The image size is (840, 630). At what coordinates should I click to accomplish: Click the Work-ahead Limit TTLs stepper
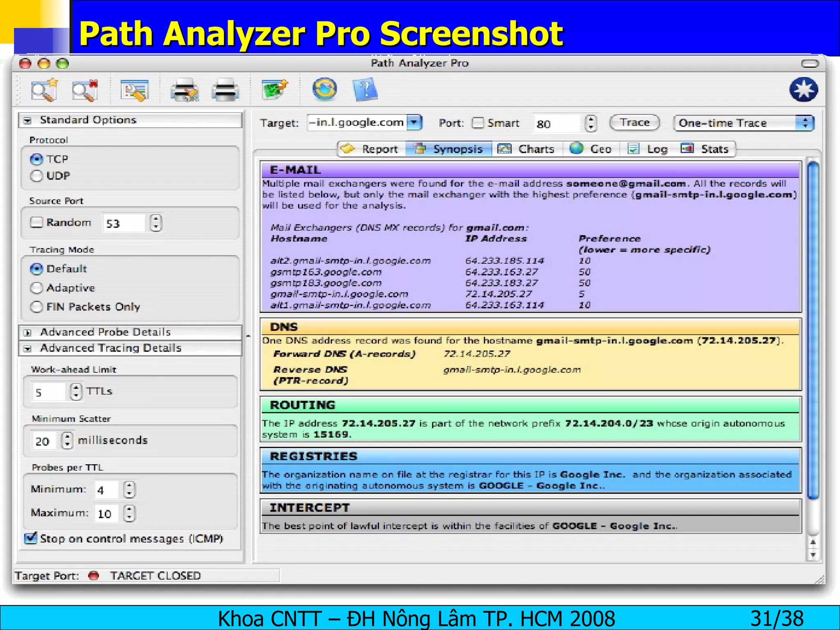click(76, 391)
